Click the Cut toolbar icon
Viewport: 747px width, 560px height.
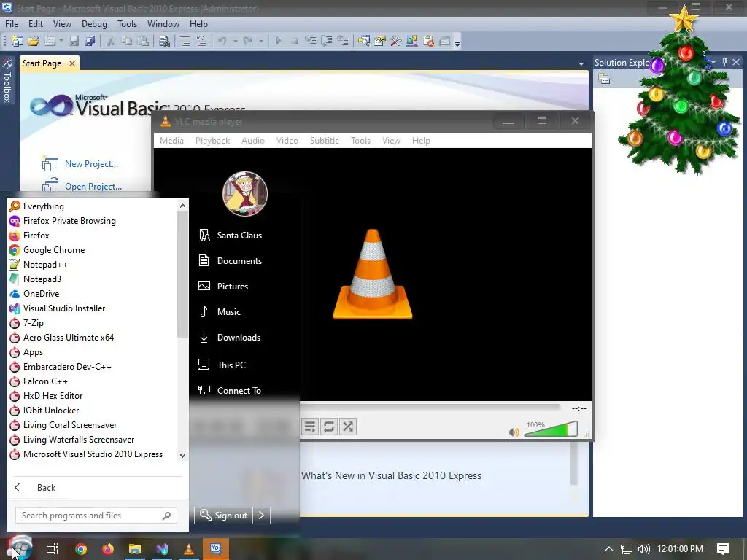(111, 42)
